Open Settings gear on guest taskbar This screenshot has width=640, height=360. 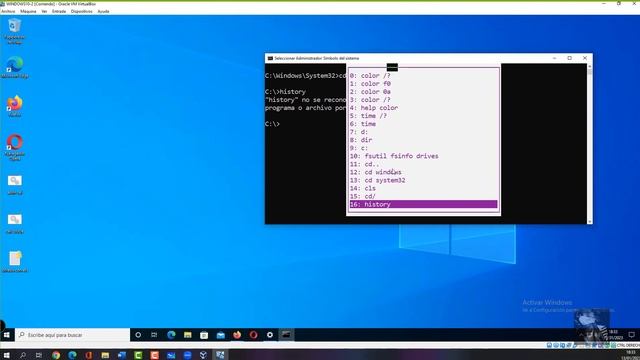point(270,335)
